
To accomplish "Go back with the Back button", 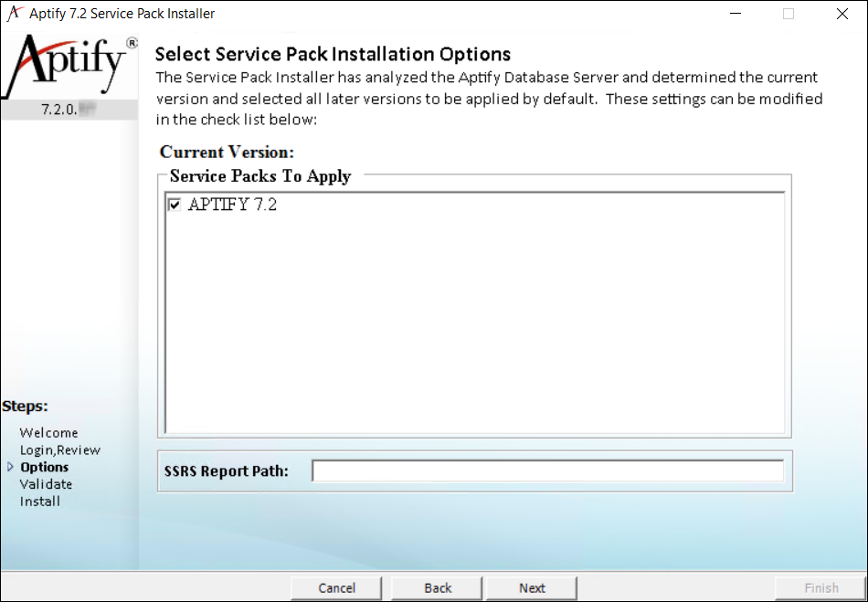I will 438,588.
